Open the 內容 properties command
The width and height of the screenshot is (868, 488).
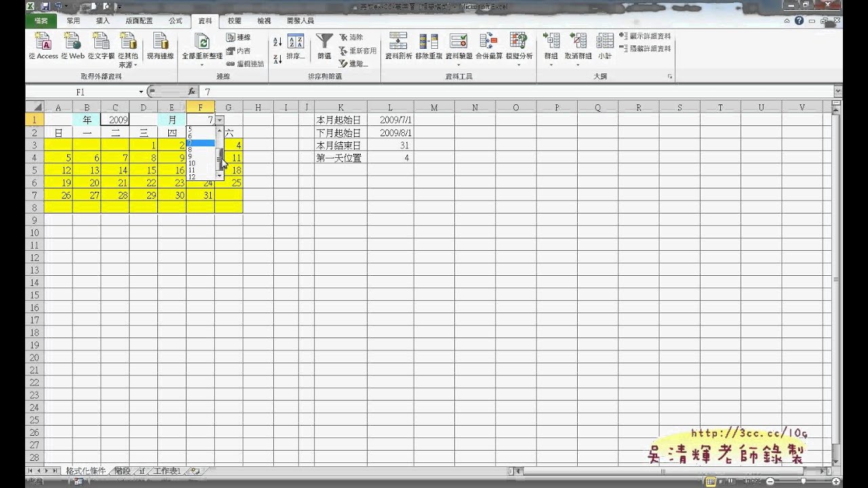(x=239, y=50)
